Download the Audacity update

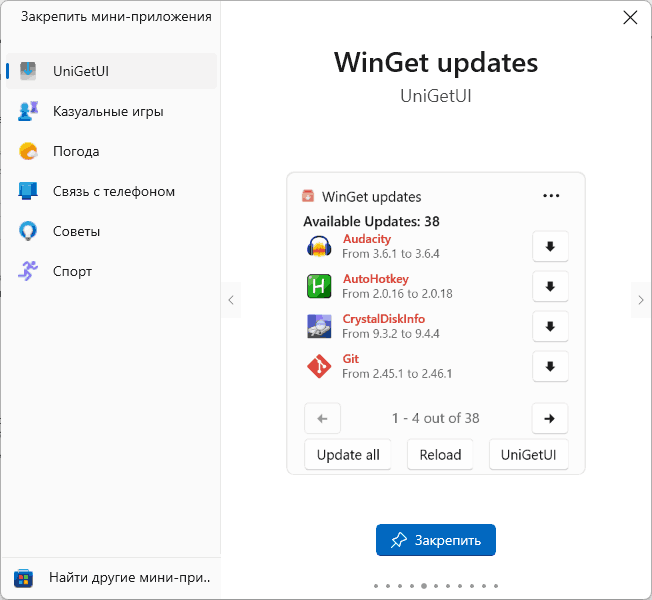click(550, 247)
